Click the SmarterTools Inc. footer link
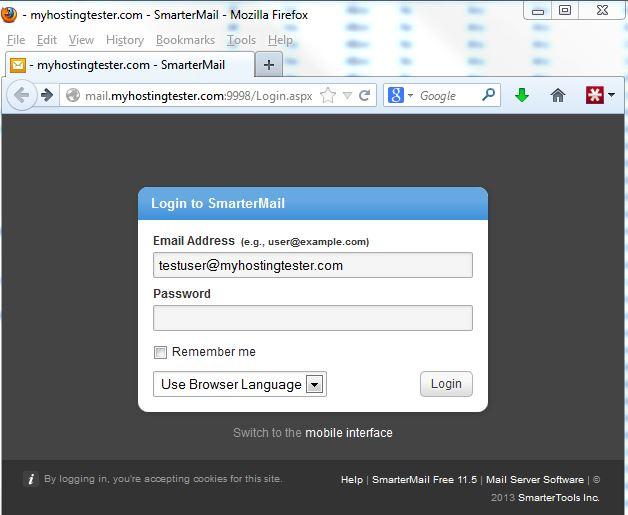Screen dimensions: 628x515 (x=559, y=497)
